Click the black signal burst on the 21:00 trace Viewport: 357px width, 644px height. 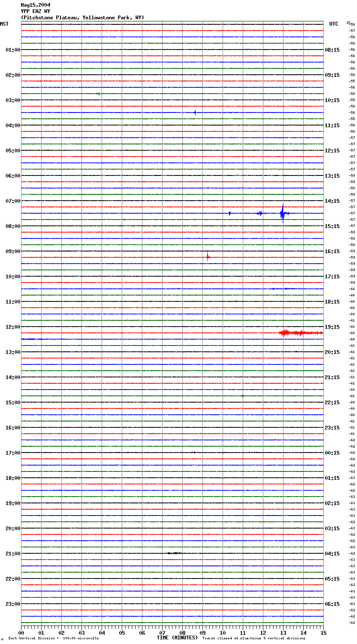[x=175, y=553]
